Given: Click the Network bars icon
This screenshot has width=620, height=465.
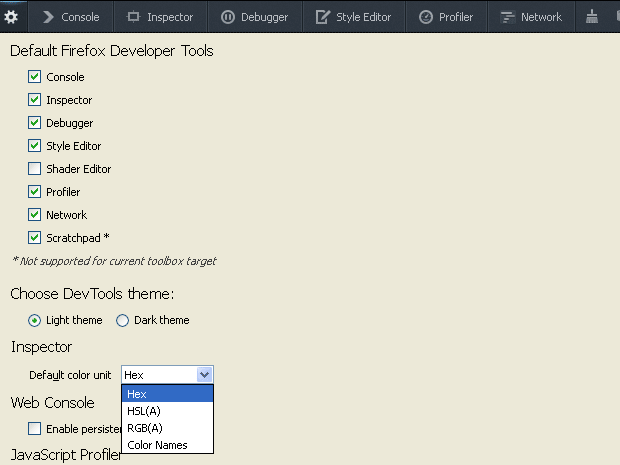Looking at the screenshot, I should [x=507, y=17].
